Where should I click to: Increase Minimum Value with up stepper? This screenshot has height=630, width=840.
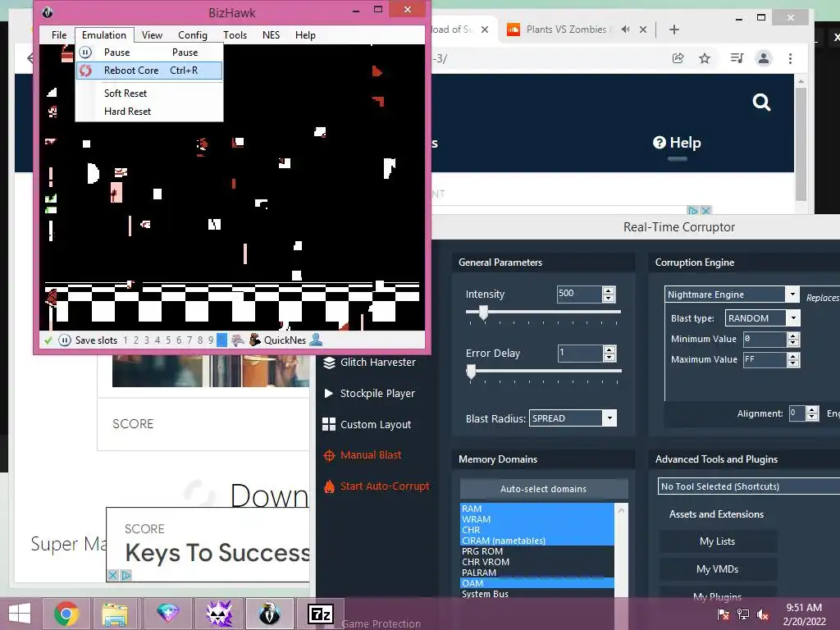coord(793,336)
